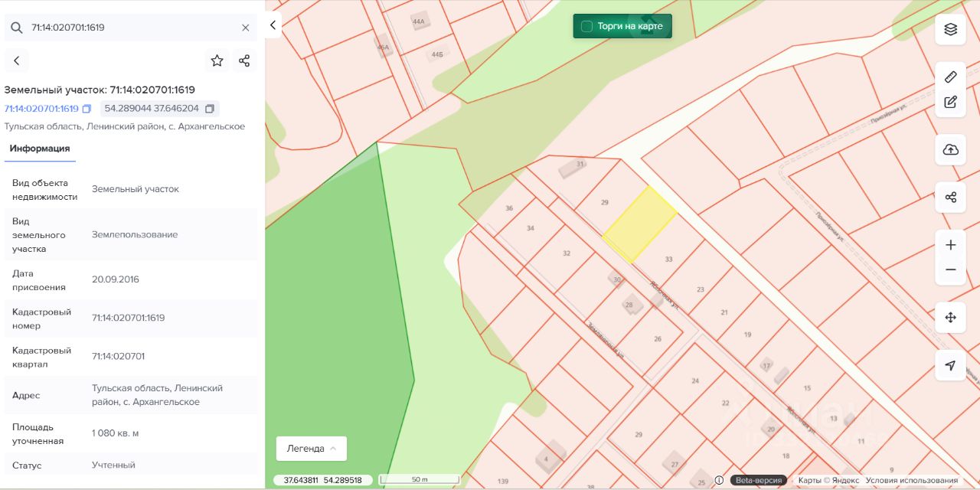Open Условия использования link

[912, 480]
